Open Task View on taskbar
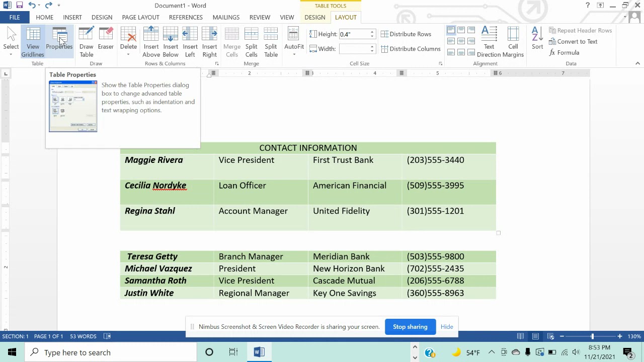Screen dimensions: 644x362 point(233,352)
